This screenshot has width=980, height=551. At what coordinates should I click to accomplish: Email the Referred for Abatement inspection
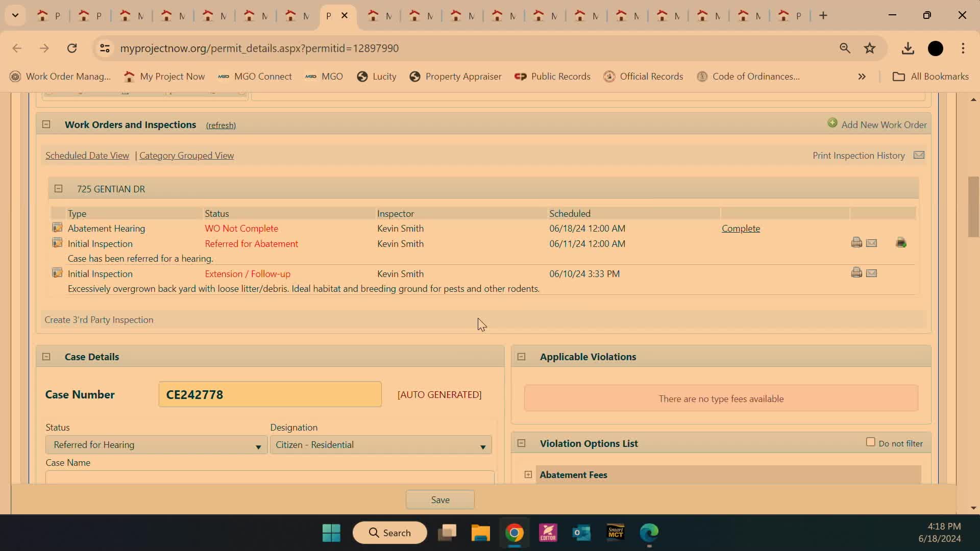pos(871,243)
